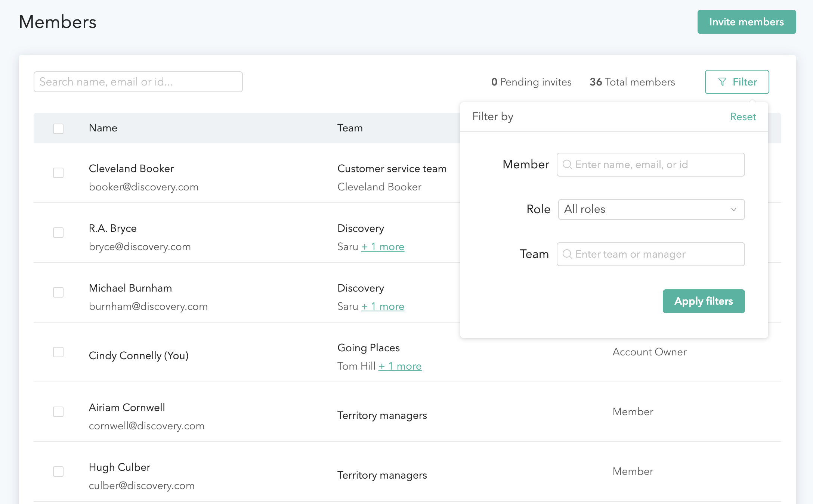Click the Invite members button
813x504 pixels.
coord(746,22)
